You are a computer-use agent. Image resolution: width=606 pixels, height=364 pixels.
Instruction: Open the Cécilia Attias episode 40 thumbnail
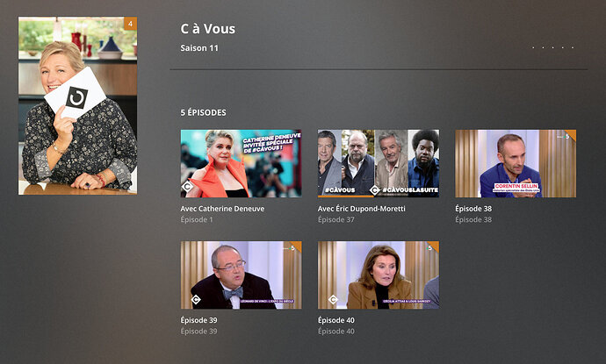click(379, 275)
